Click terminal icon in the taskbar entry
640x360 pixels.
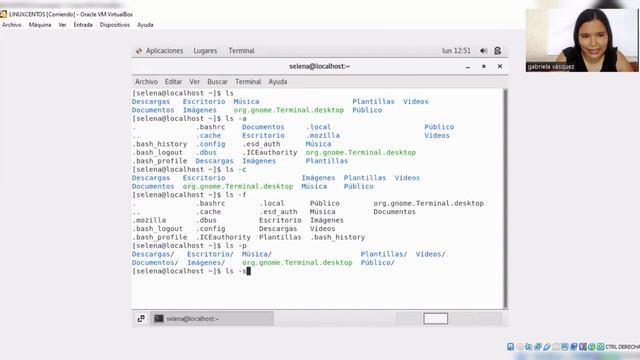click(x=159, y=318)
